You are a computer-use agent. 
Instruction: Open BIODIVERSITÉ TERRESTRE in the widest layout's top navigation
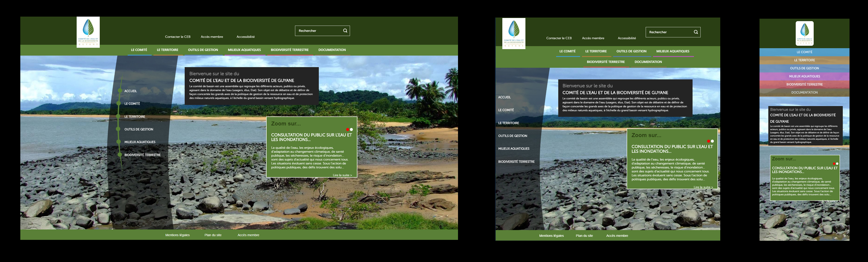coord(289,50)
